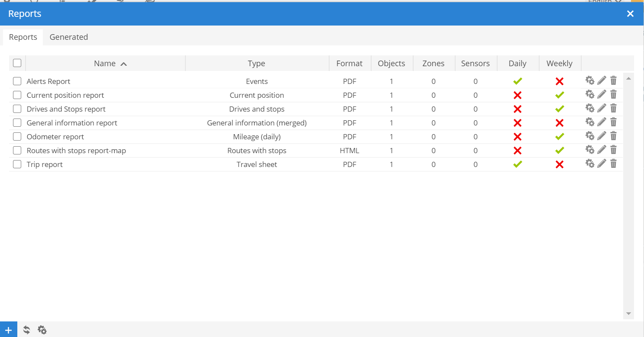Add a new report with plus button
The height and width of the screenshot is (337, 644).
(8, 330)
